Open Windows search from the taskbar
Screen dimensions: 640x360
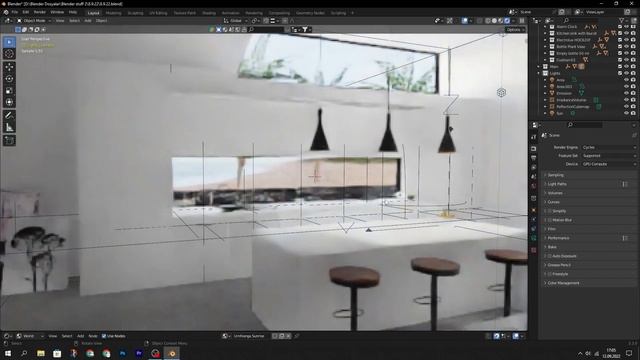[x=24, y=353]
